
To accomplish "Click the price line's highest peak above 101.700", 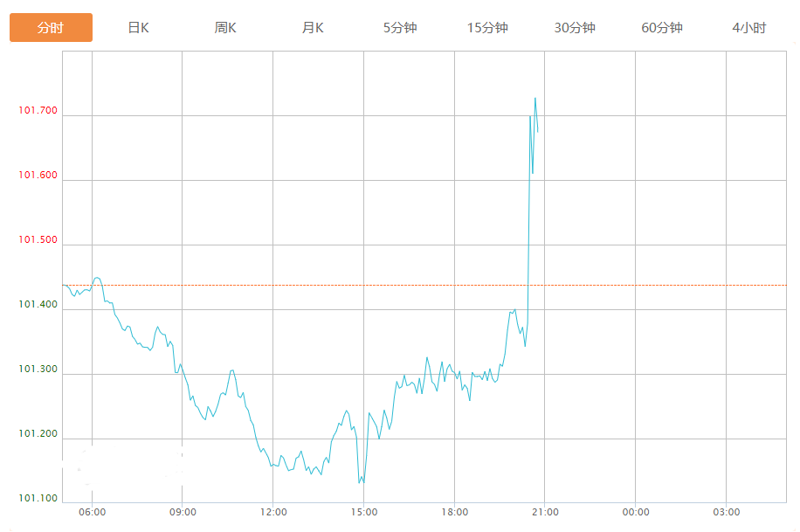I will coord(534,99).
